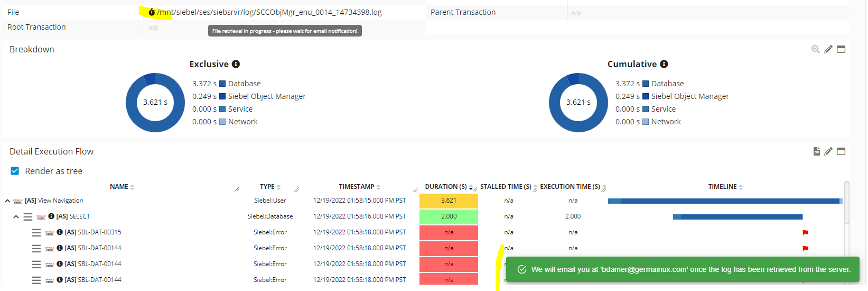Sort by the DURATION (S) column
The width and height of the screenshot is (868, 291).
point(445,187)
